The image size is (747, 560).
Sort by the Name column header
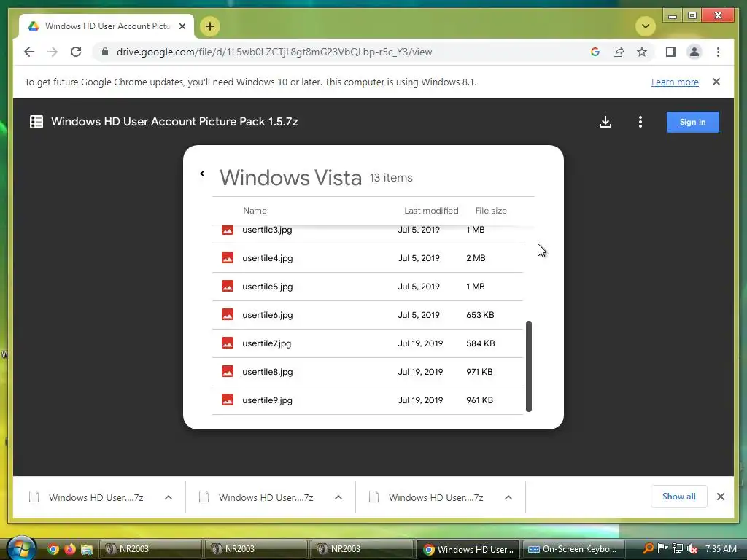point(255,211)
